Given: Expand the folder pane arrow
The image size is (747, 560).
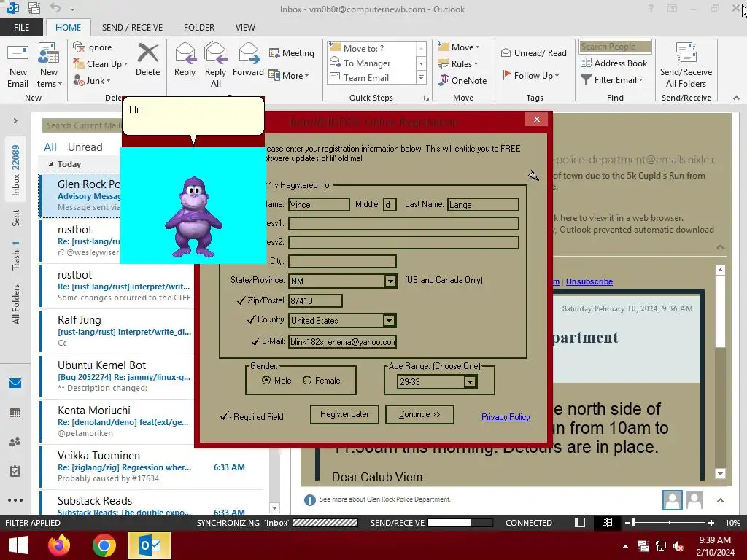Looking at the screenshot, I should click(15, 121).
